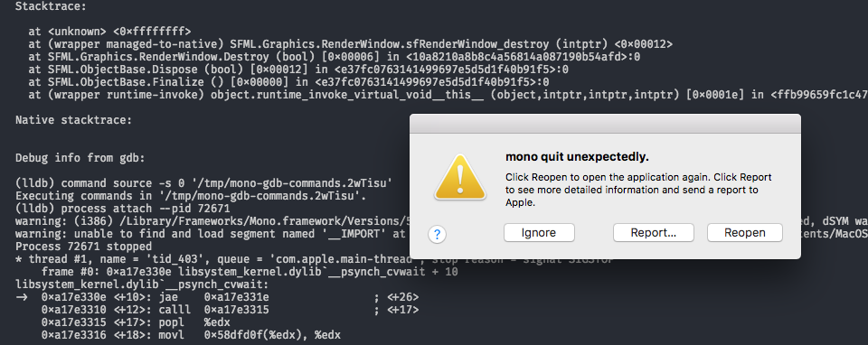
Task: Open help via the question mark icon
Action: pos(437,235)
